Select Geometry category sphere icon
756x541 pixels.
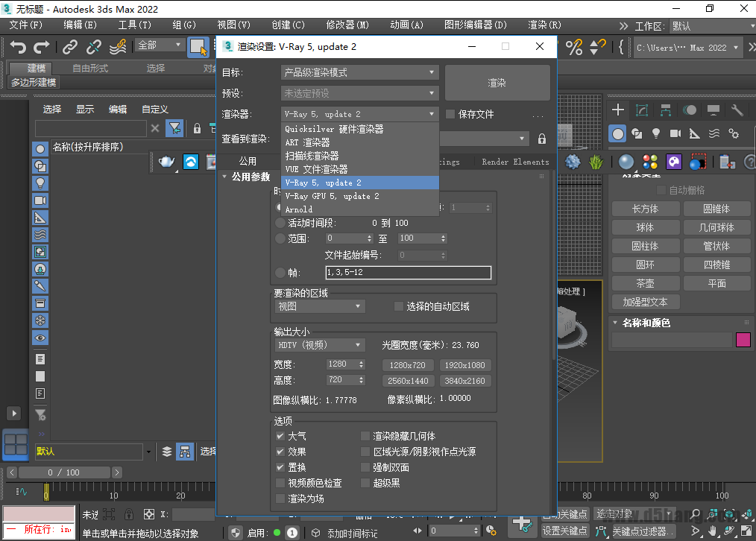tap(617, 133)
